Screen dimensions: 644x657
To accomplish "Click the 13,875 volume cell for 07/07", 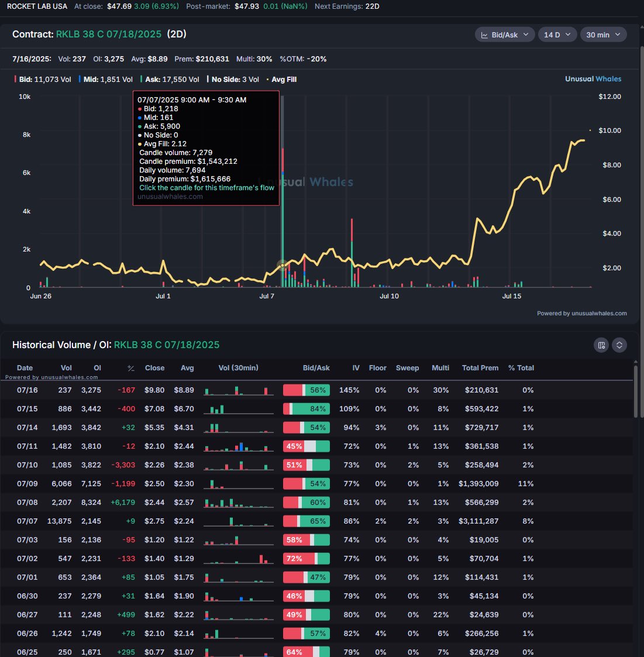I will coord(60,521).
